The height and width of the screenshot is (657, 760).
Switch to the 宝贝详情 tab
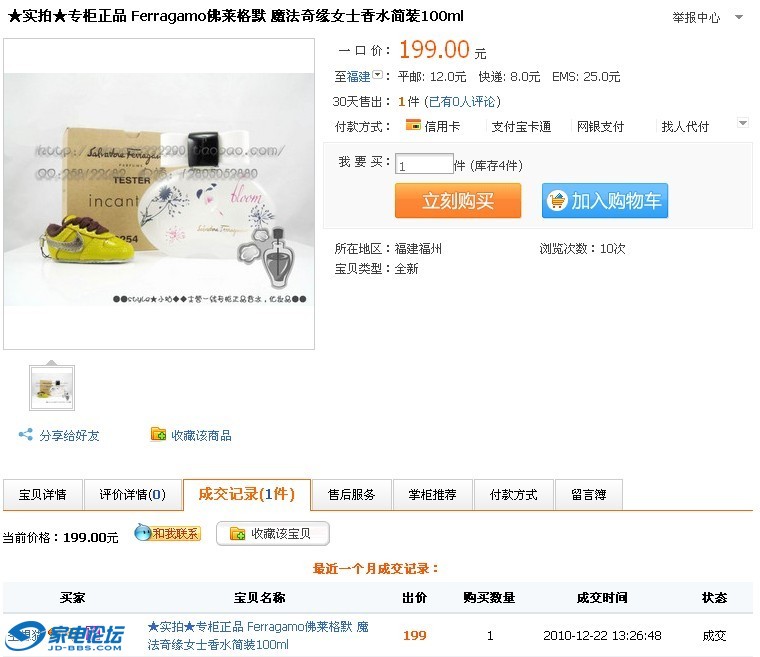[43, 495]
